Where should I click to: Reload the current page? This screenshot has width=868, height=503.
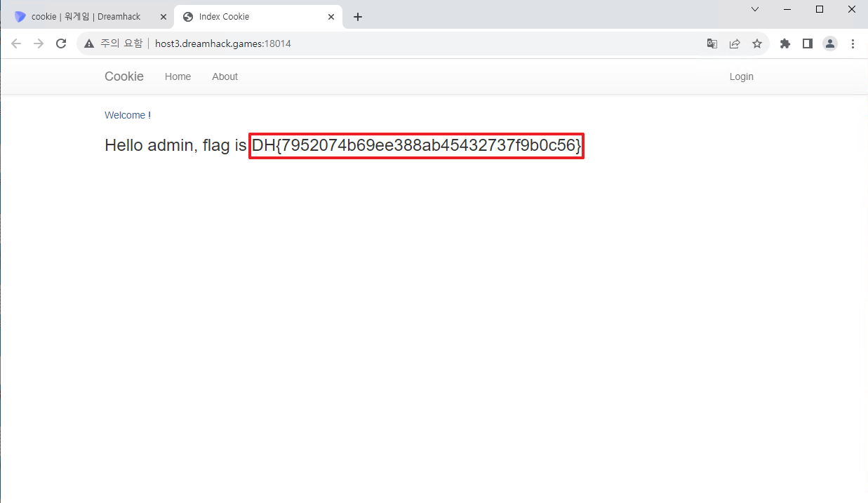[x=61, y=43]
